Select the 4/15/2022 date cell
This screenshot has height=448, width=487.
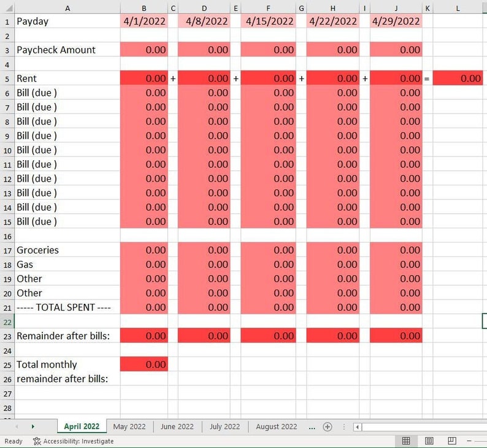click(x=269, y=21)
